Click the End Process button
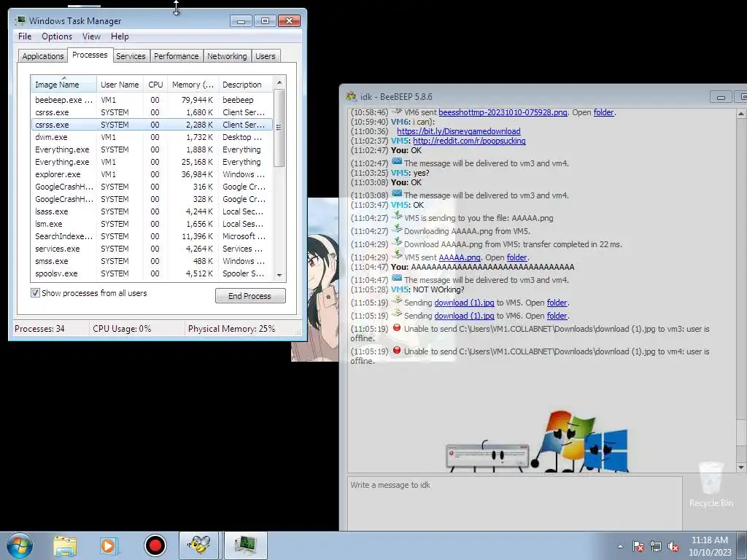 (250, 296)
